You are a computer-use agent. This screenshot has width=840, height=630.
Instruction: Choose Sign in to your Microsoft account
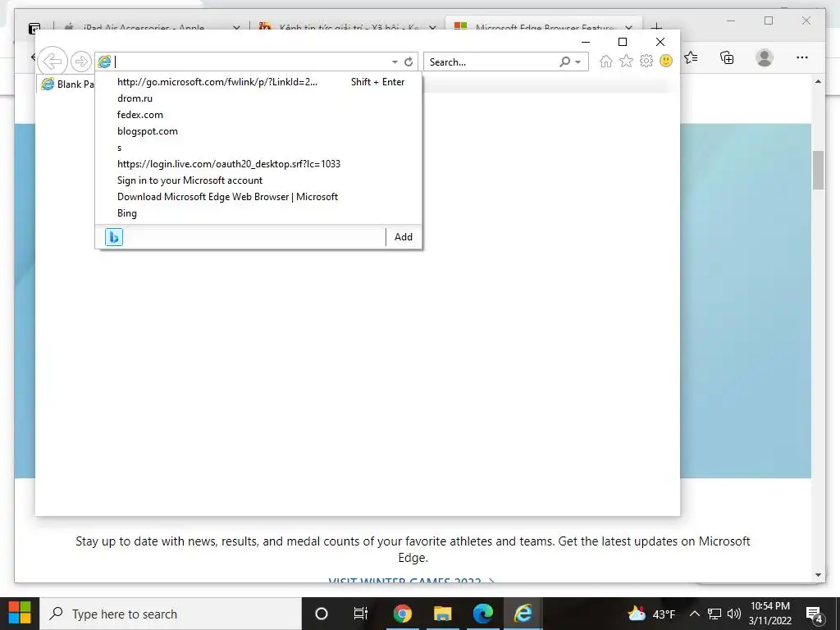[x=258, y=180]
